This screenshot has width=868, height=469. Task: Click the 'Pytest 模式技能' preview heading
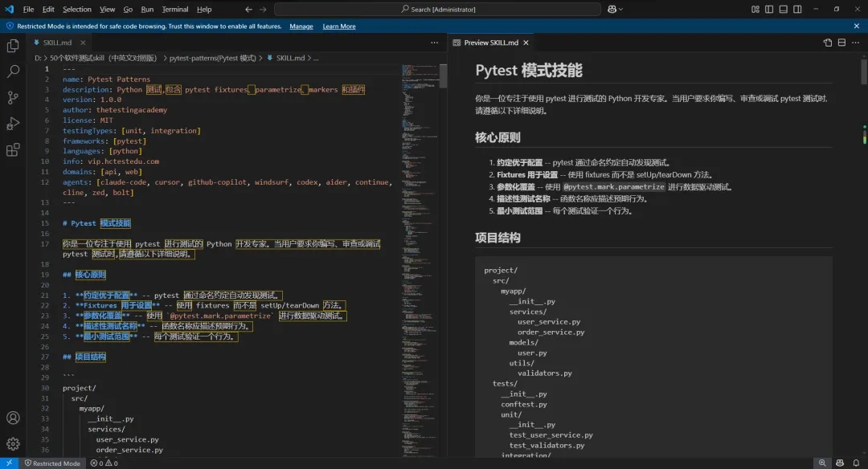click(529, 70)
